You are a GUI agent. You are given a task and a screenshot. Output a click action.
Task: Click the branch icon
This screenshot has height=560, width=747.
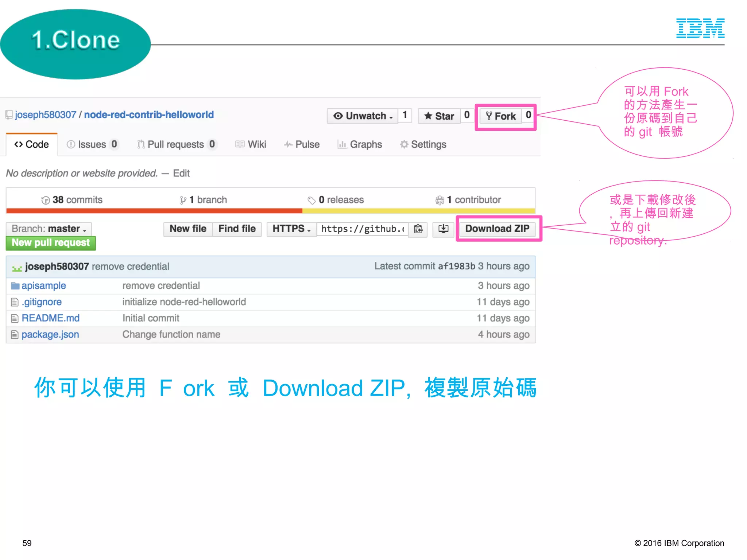[183, 200]
